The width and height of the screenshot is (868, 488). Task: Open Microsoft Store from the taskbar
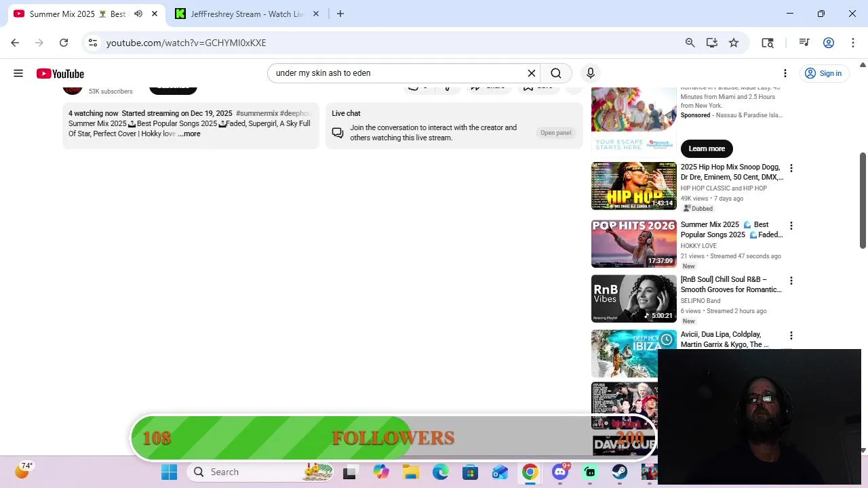click(x=470, y=472)
